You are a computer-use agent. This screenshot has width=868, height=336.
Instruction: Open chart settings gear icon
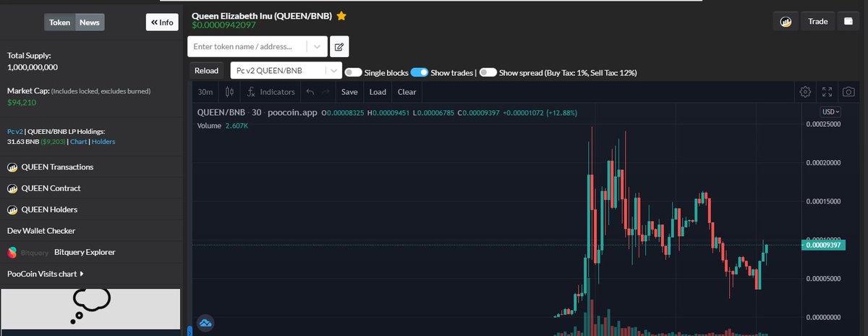click(805, 92)
